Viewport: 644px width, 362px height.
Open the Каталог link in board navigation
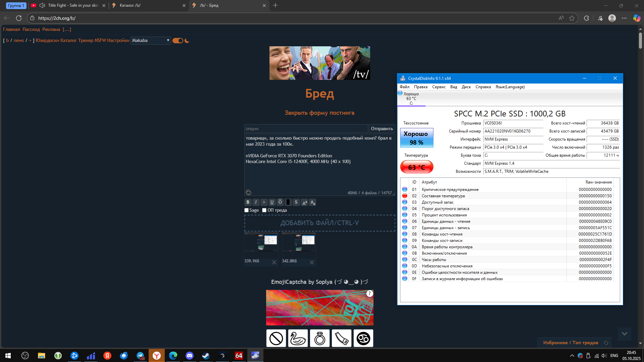pos(68,41)
